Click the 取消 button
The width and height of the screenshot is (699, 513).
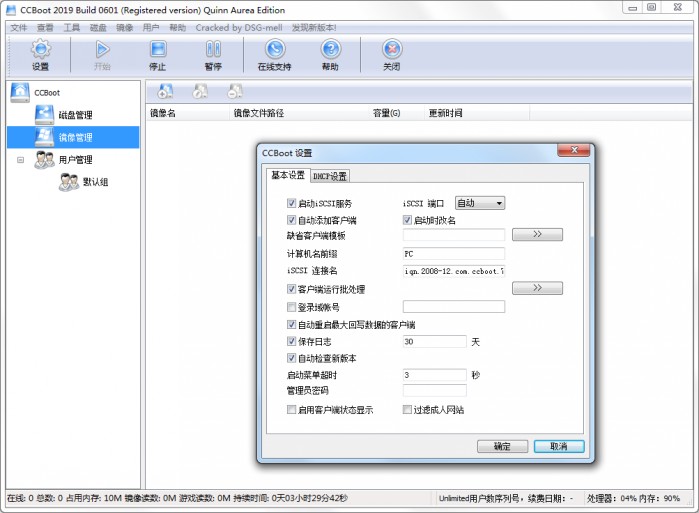pyautogui.click(x=558, y=446)
